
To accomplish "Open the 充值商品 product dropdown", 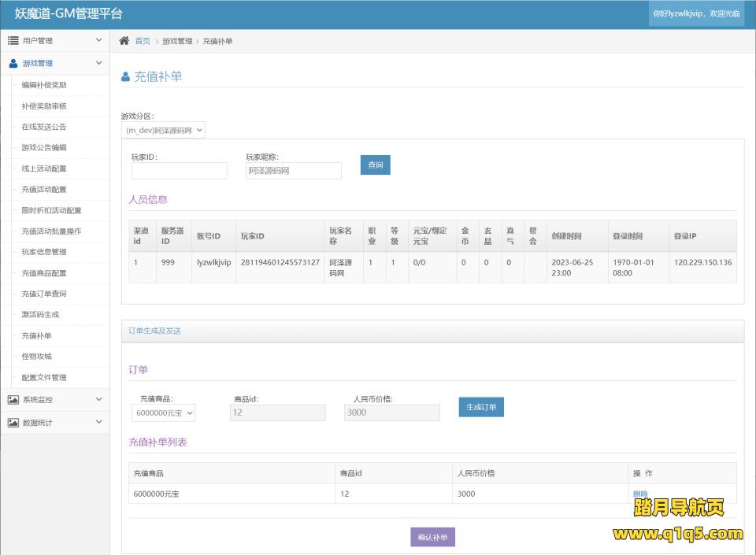I will coord(164,413).
